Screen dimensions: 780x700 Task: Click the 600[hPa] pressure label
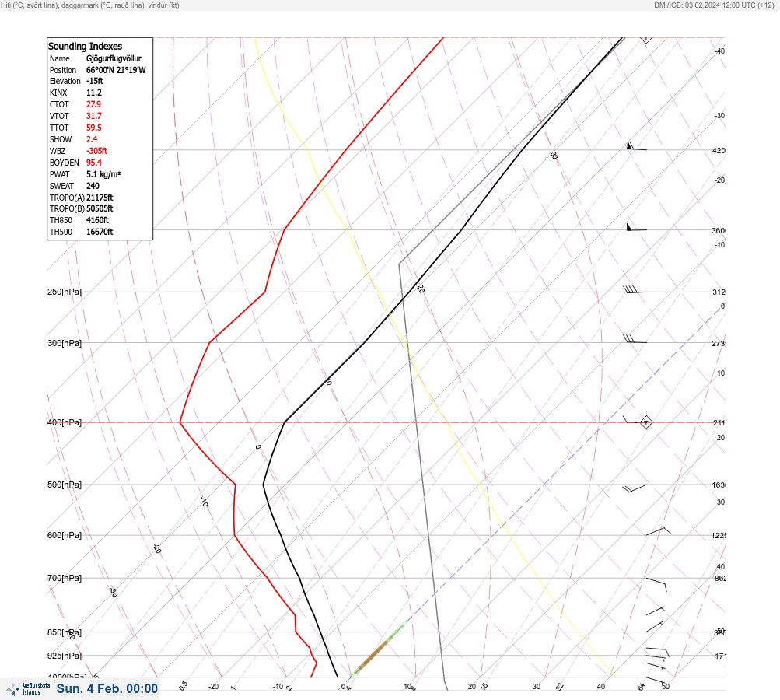pos(65,535)
